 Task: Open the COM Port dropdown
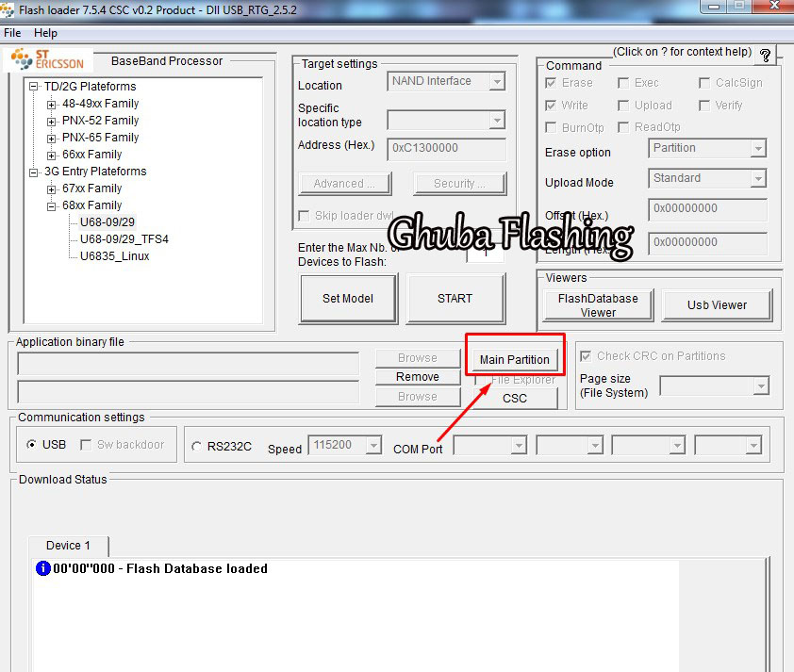(x=489, y=446)
